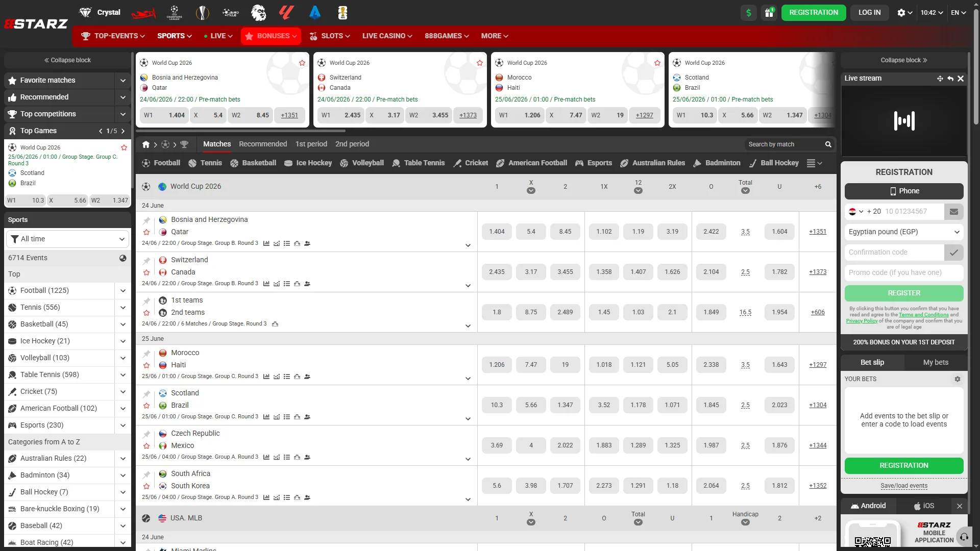Image resolution: width=980 pixels, height=551 pixels.
Task: Expand Bosnia vs Qatar match markets
Action: (468, 245)
